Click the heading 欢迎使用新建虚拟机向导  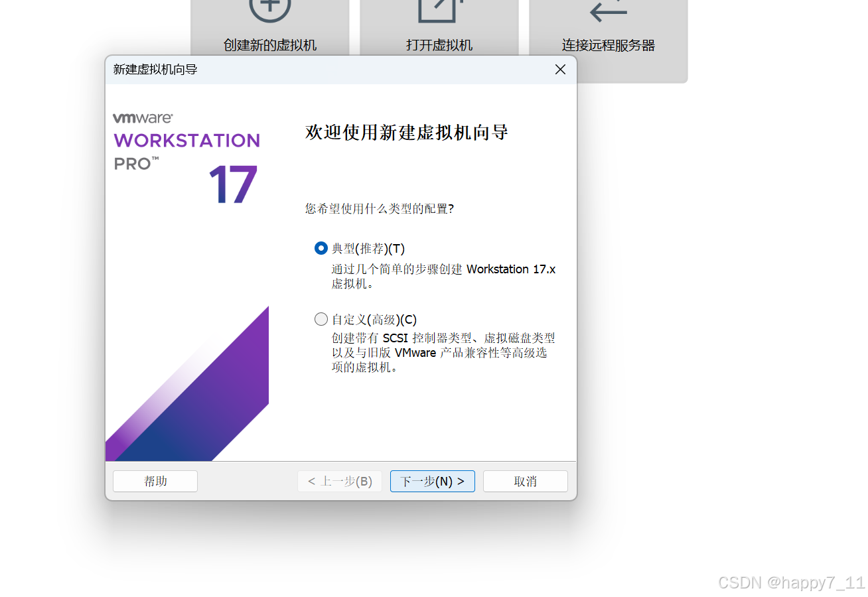(x=407, y=132)
